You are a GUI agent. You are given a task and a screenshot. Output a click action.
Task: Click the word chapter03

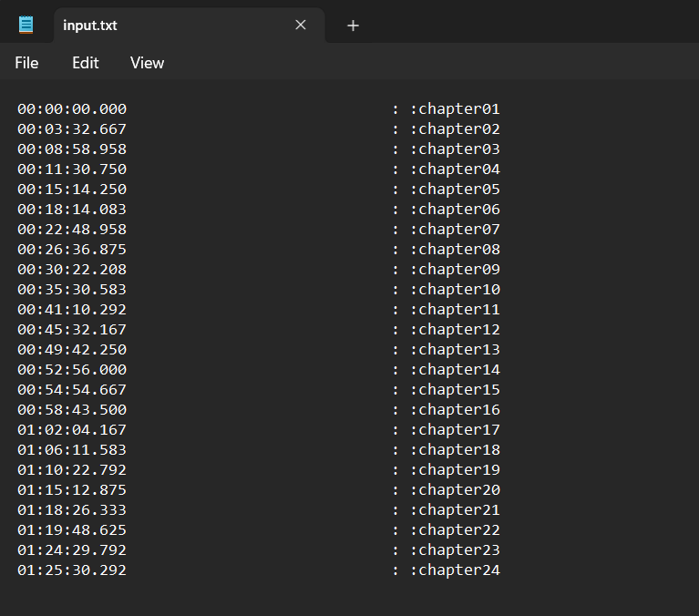click(x=459, y=149)
